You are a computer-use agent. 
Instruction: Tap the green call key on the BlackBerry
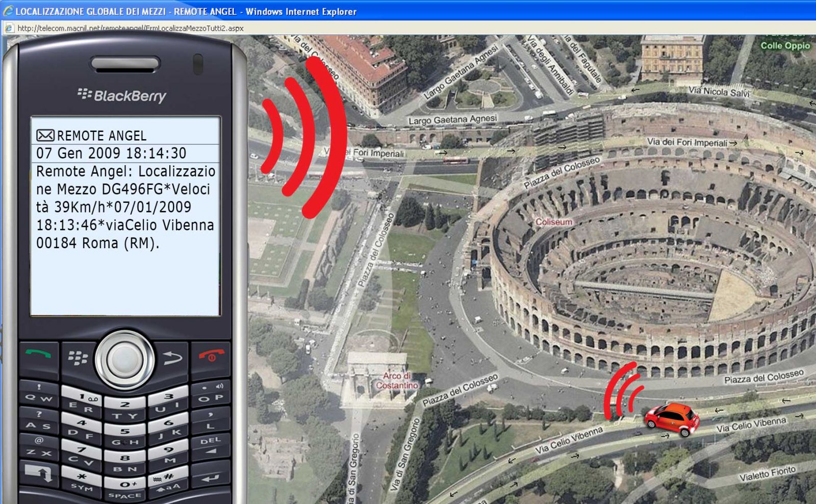[39, 357]
